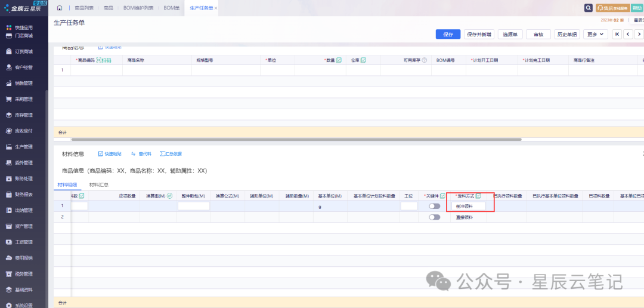Click the help icon next to 可用库存
Image resolution: width=644 pixels, height=308 pixels.
point(424,60)
